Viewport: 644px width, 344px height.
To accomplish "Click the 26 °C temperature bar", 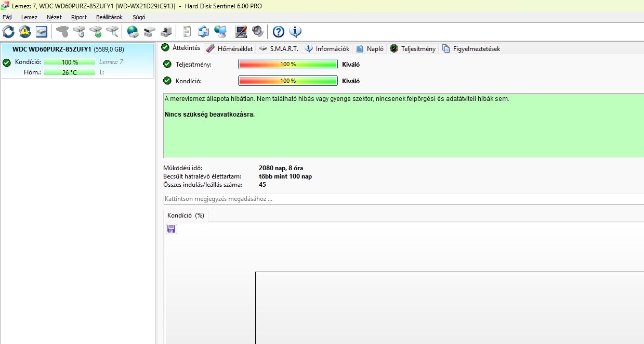I will (x=70, y=72).
